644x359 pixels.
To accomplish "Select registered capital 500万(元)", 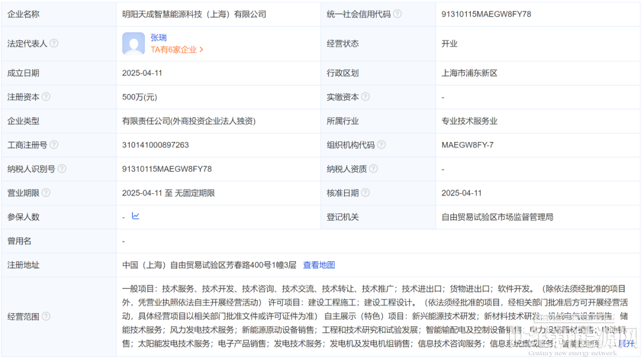I will [x=140, y=97].
